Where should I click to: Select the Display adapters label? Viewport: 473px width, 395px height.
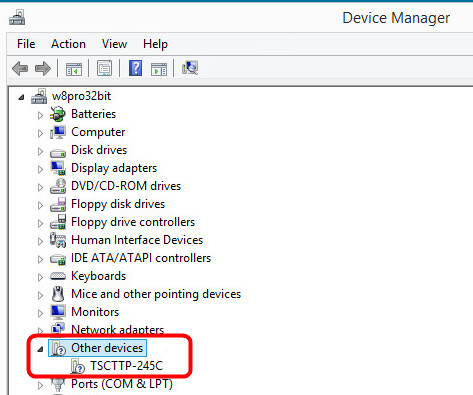(114, 168)
